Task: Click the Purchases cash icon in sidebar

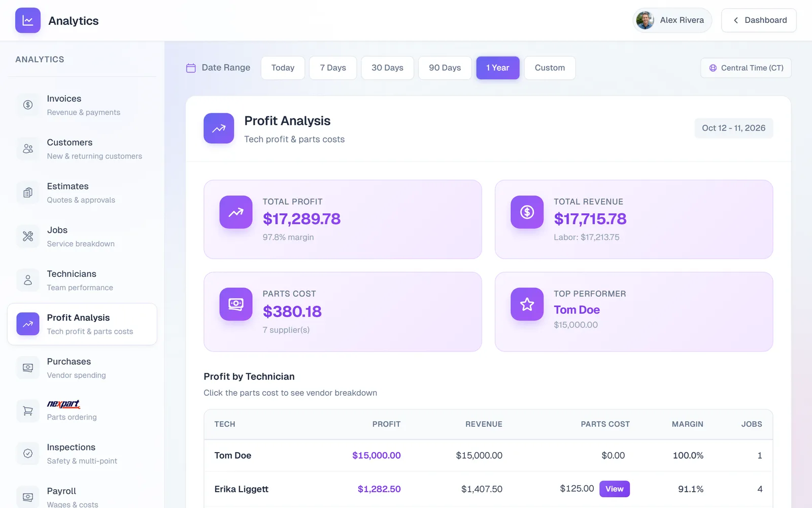Action: point(28,368)
